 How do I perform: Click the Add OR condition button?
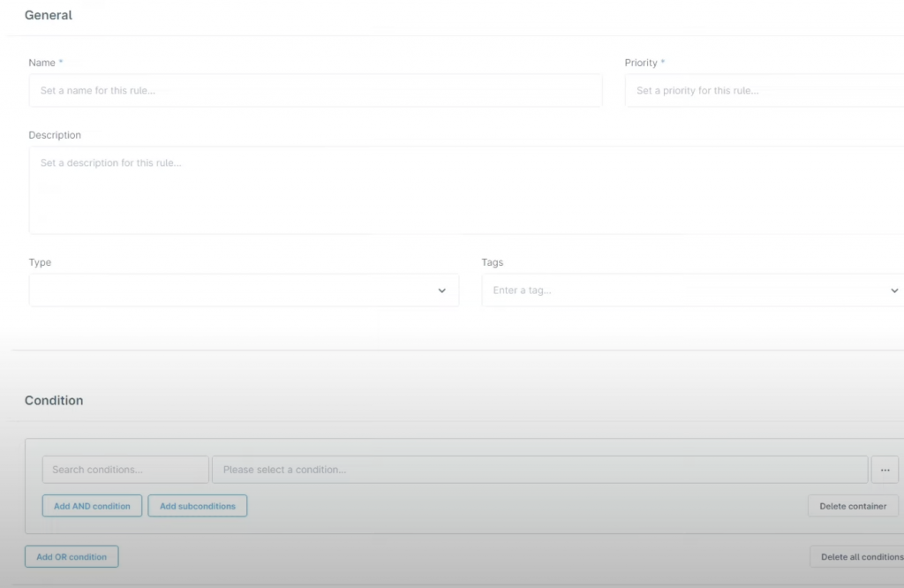click(72, 556)
